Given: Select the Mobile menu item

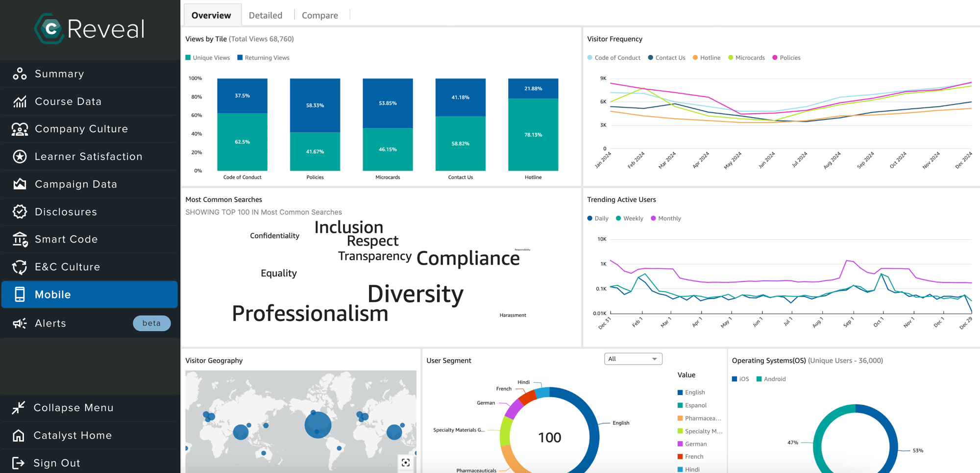Looking at the screenshot, I should (x=90, y=295).
